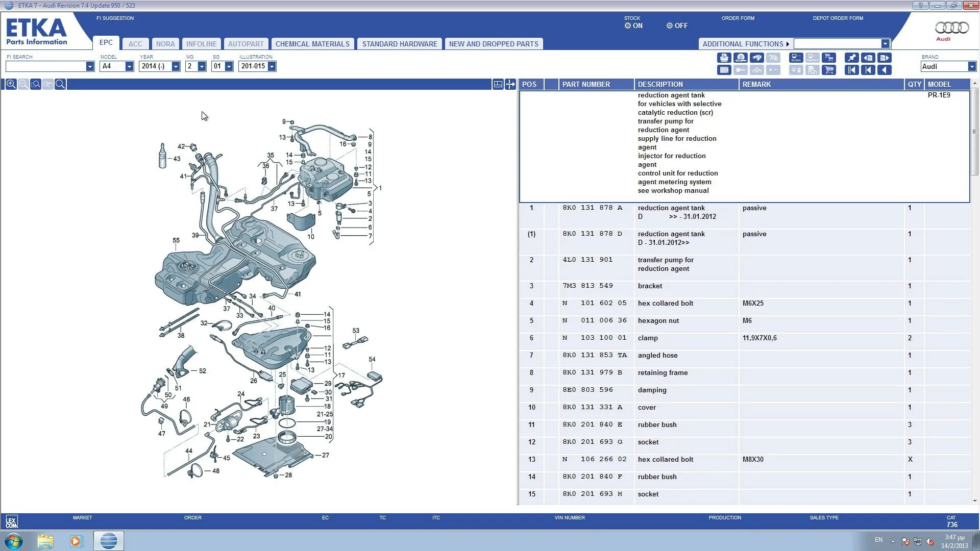The image size is (980, 551).
Task: Set stock radio button to OFF
Action: (670, 26)
